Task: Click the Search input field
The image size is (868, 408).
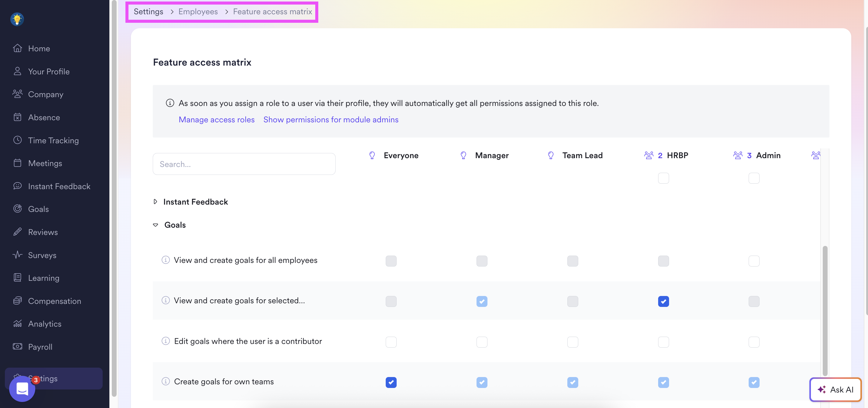Action: pos(244,164)
